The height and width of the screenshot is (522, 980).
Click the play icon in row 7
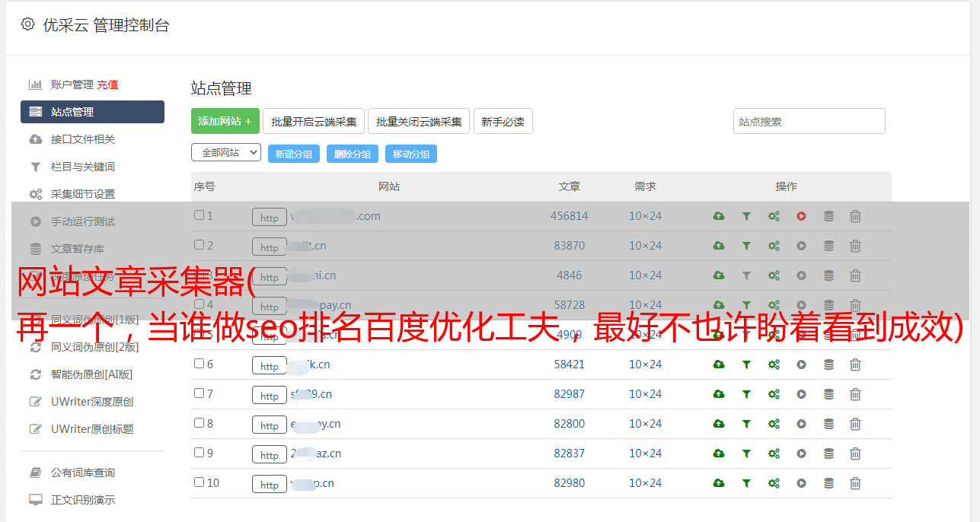tap(801, 394)
